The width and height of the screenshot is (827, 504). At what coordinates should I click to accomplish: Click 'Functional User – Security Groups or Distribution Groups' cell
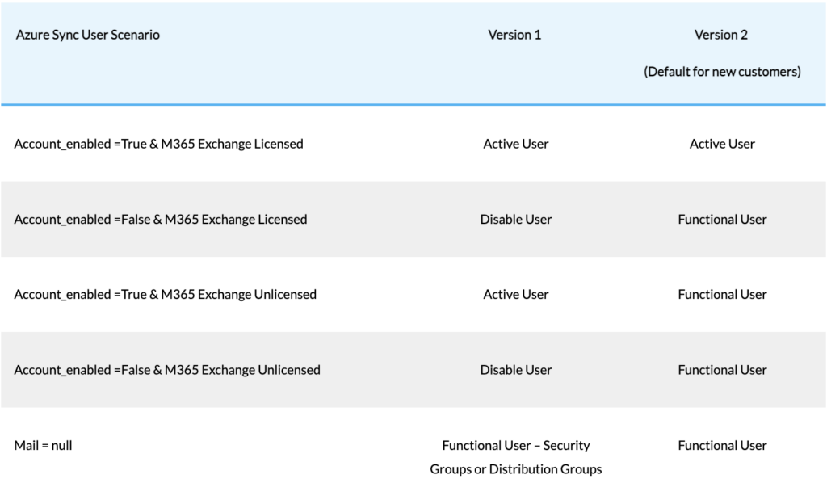516,457
